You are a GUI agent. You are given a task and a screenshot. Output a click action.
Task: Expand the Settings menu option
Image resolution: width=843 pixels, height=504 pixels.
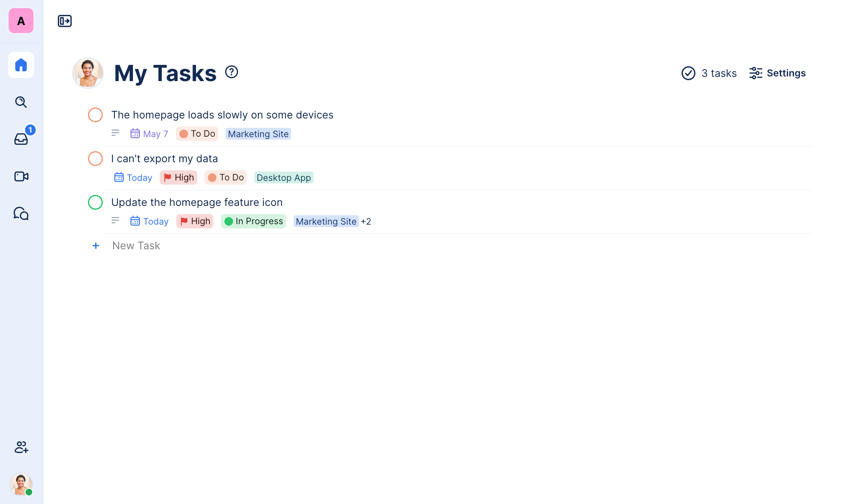pos(778,73)
